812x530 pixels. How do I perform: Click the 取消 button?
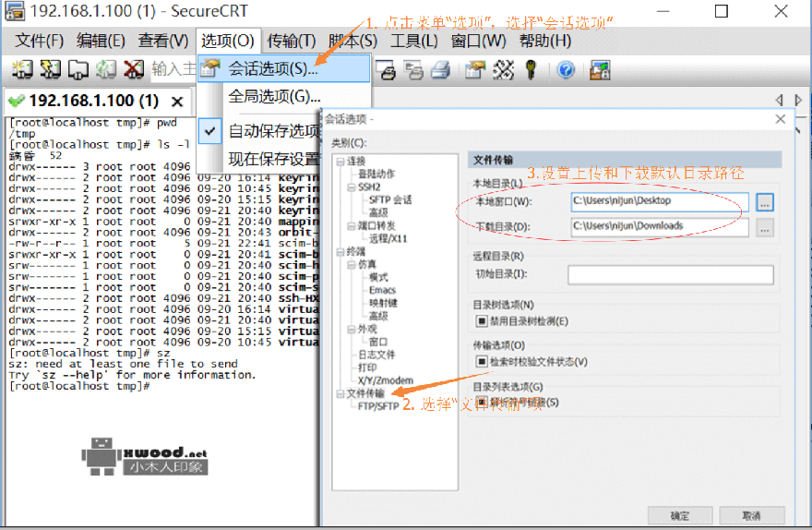(751, 515)
